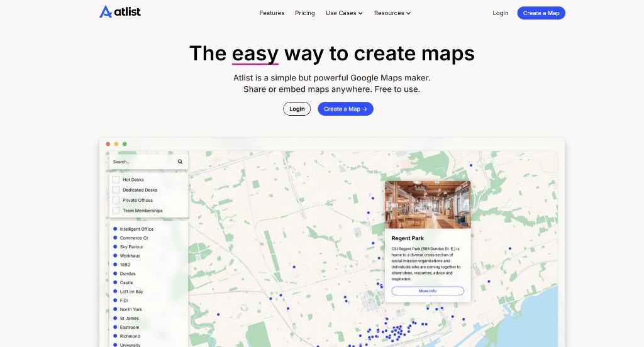Viewport: 644px width, 347px height.
Task: Select Richmond in the location list
Action: pyautogui.click(x=126, y=336)
